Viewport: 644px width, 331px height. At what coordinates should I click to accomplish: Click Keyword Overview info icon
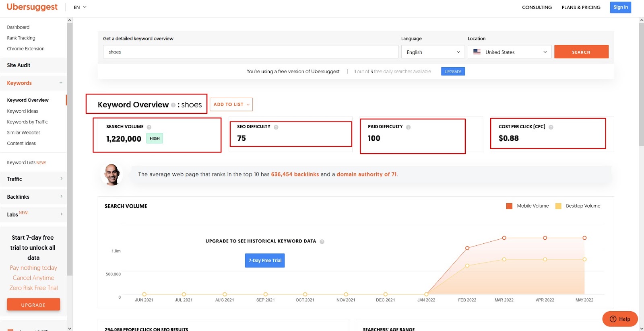pyautogui.click(x=173, y=105)
